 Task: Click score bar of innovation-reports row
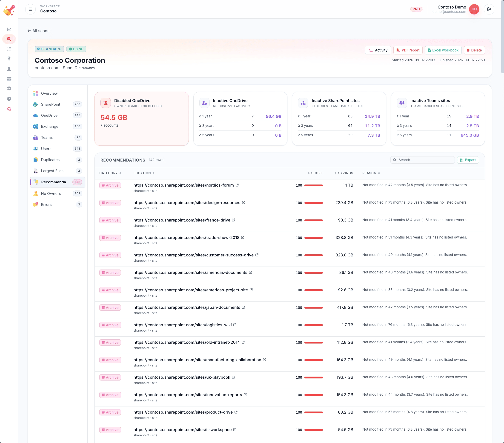pos(313,395)
